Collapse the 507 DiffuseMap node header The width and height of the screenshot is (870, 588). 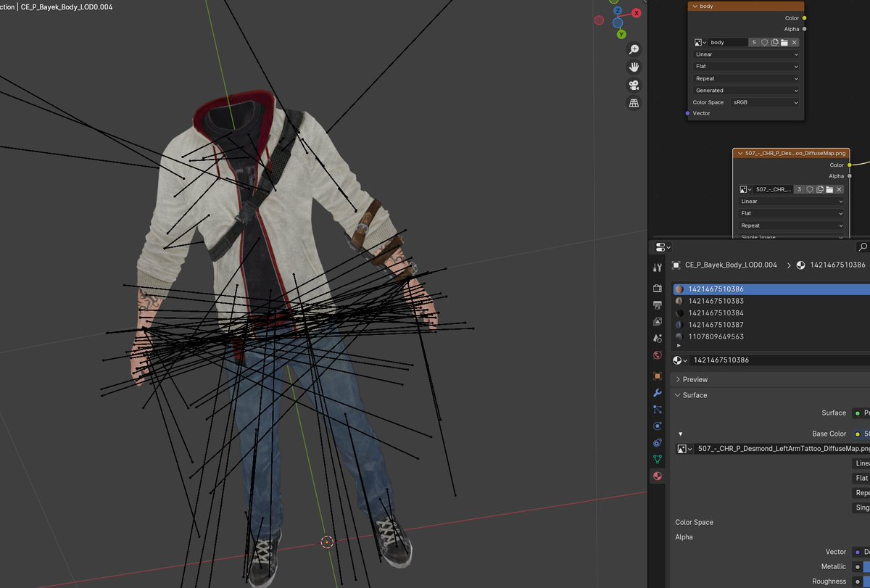(x=740, y=153)
